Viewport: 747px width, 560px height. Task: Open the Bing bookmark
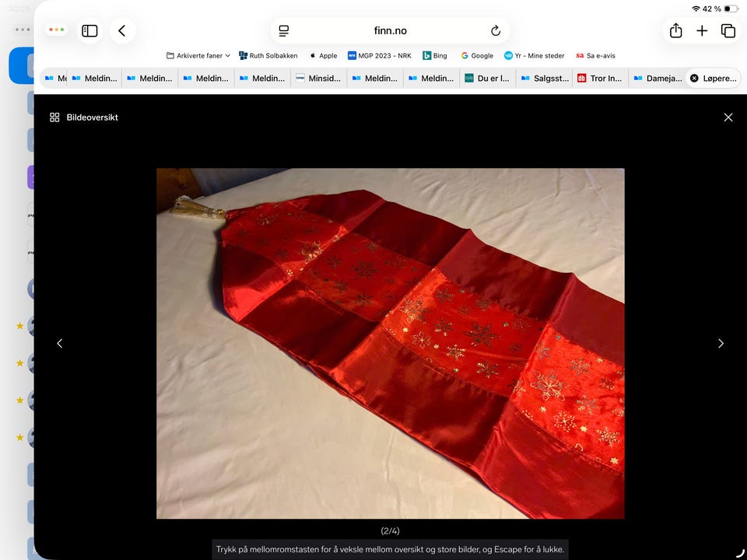tap(435, 56)
